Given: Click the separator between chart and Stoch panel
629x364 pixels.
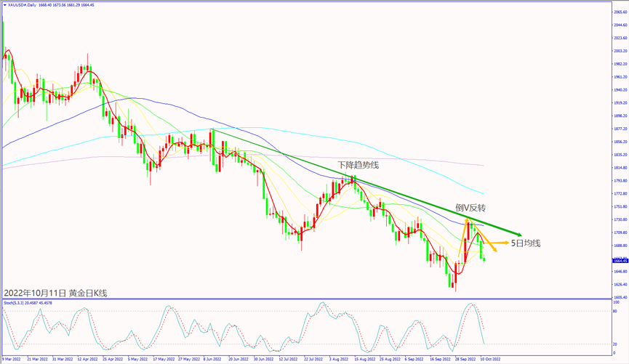Looking at the screenshot, I should tap(305, 299).
